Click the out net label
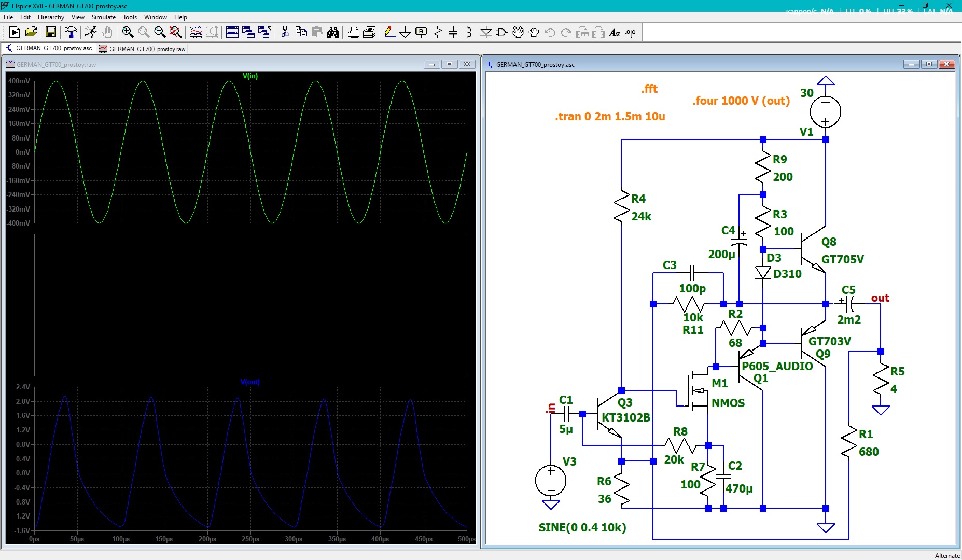Image resolution: width=962 pixels, height=560 pixels. tap(880, 298)
